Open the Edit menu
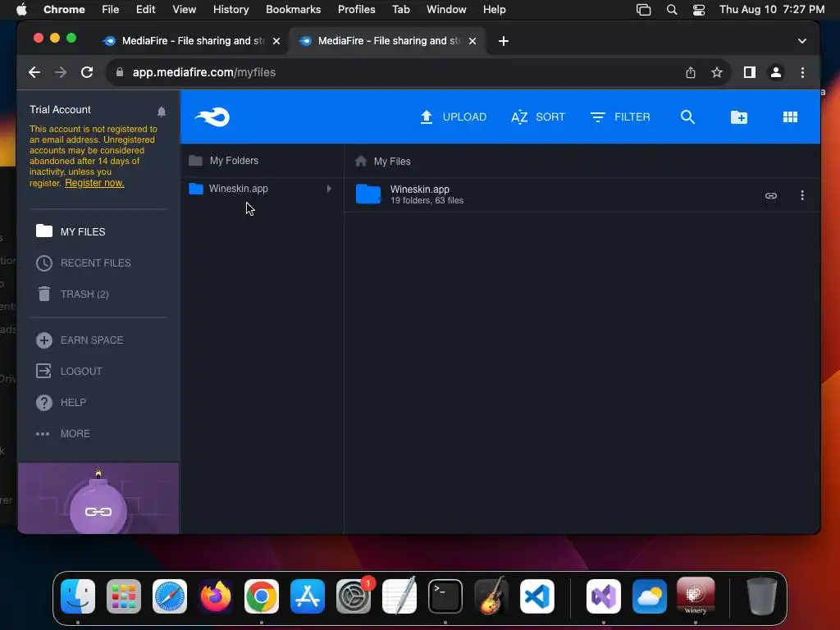 [145, 9]
